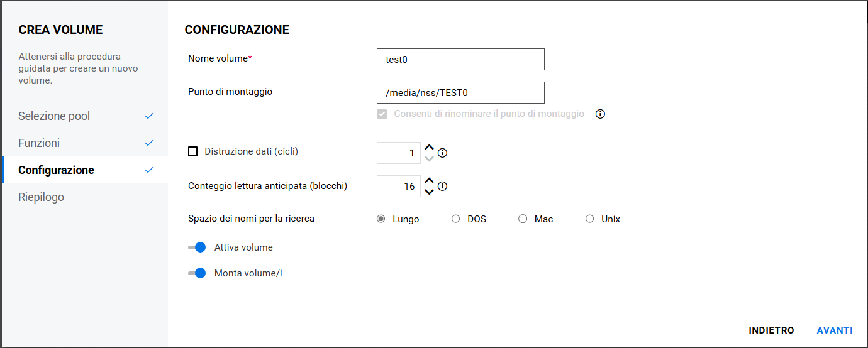The width and height of the screenshot is (868, 348).
Task: Select the Mac namespace radio button
Action: pos(523,219)
